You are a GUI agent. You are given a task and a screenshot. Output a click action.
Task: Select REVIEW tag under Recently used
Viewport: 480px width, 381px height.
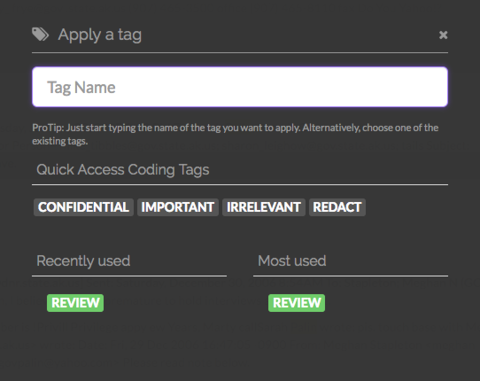pyautogui.click(x=75, y=303)
